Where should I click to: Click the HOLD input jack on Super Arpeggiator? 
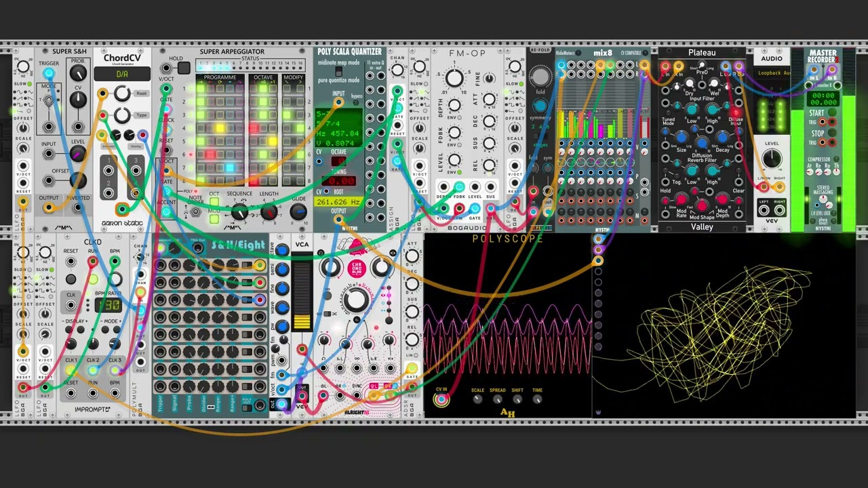coord(166,68)
